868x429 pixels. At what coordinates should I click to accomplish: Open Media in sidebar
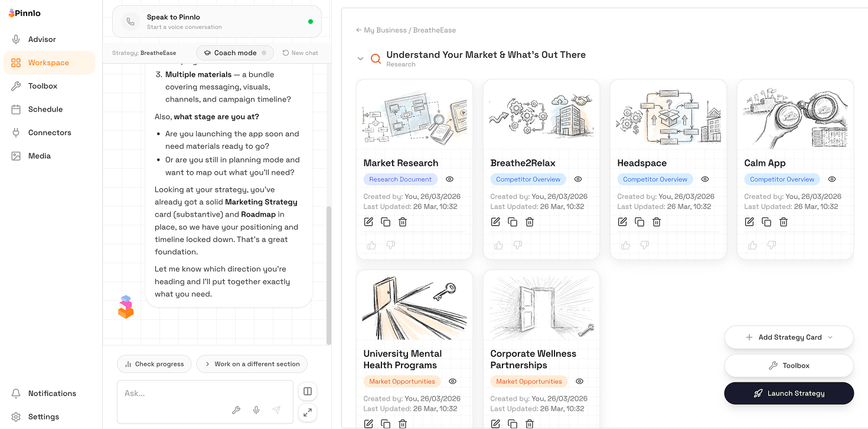point(49,156)
